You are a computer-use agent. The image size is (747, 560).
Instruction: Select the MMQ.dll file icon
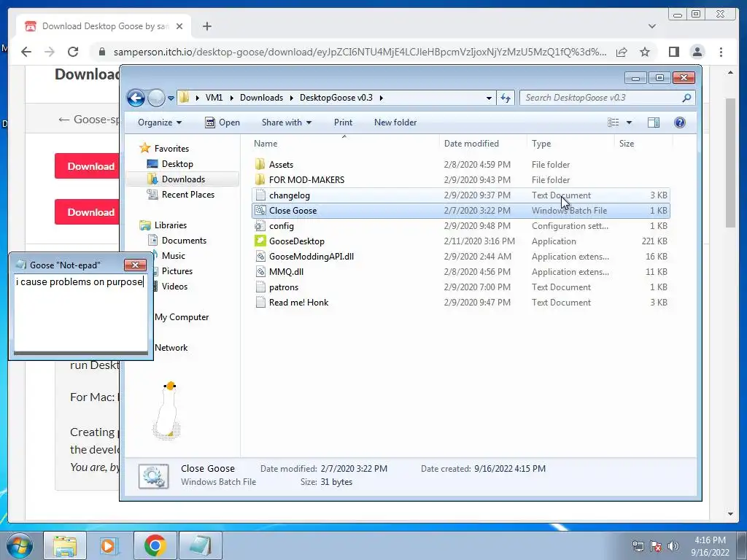(x=260, y=272)
